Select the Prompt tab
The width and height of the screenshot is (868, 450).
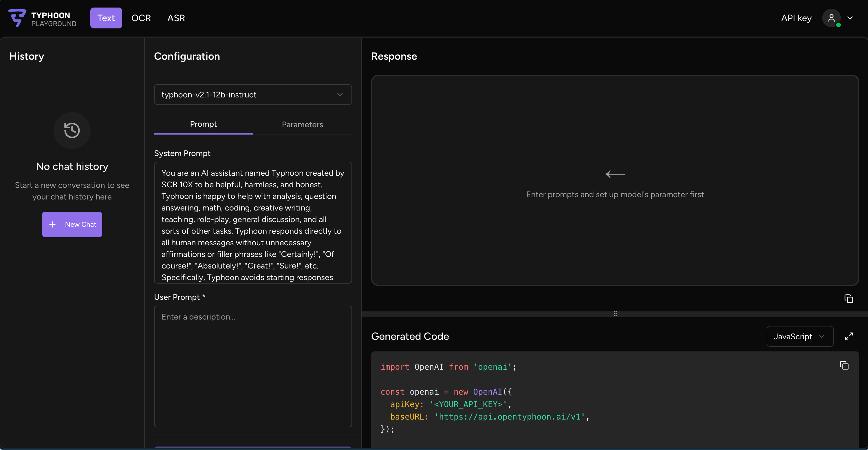(x=203, y=124)
